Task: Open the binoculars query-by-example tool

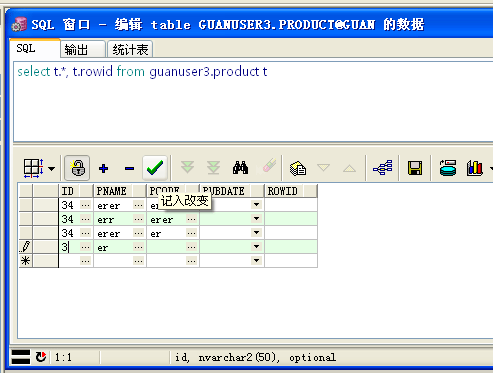Action: tap(240, 168)
